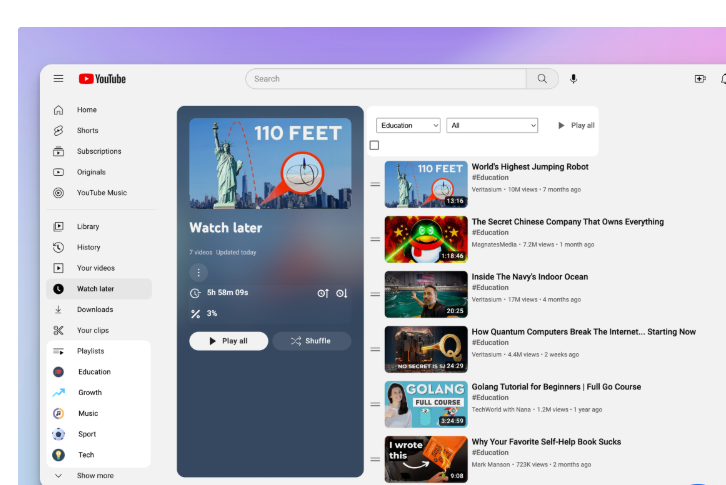Open the Create video icon

tap(700, 79)
